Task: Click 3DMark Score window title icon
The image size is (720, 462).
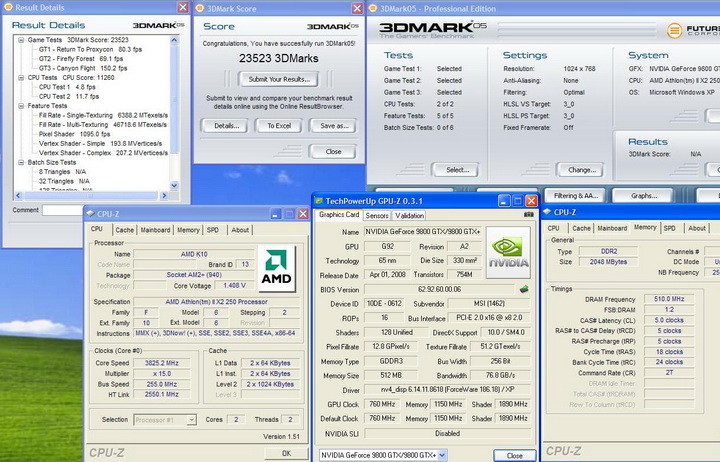Action: coord(200,8)
